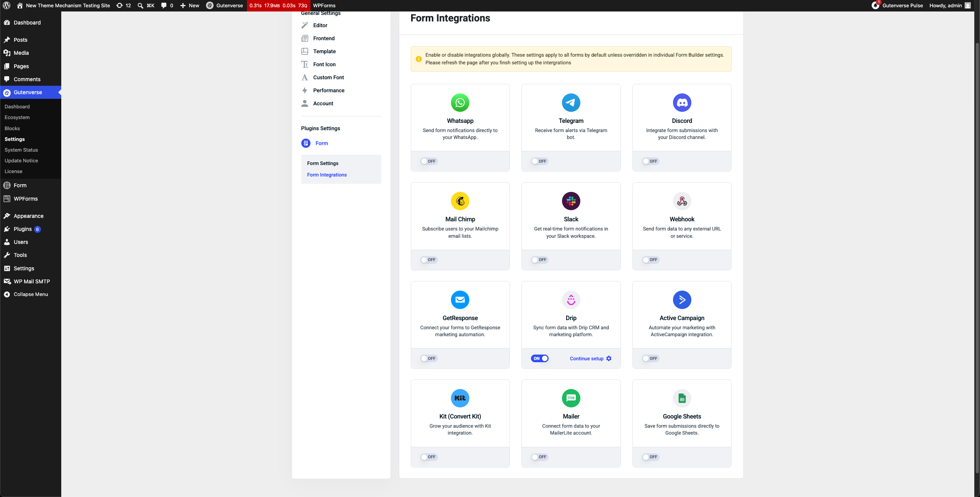Click Collapse Menu in the sidebar
Image resolution: width=980 pixels, height=497 pixels.
coord(31,294)
